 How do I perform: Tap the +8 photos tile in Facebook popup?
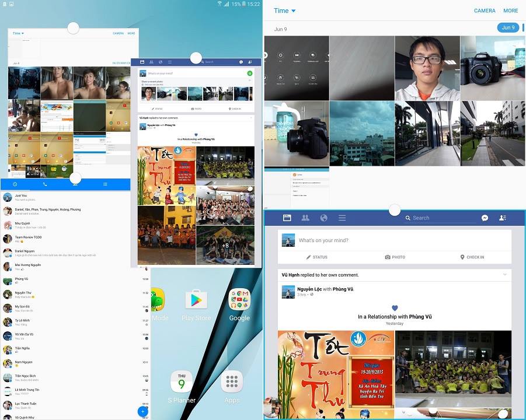pyautogui.click(x=225, y=246)
